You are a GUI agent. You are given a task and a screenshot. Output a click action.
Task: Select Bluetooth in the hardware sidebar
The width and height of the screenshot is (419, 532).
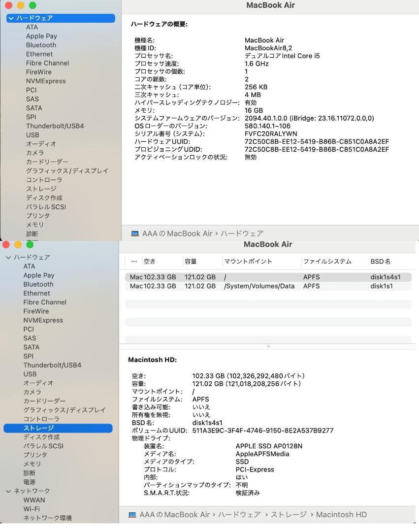[x=40, y=45]
